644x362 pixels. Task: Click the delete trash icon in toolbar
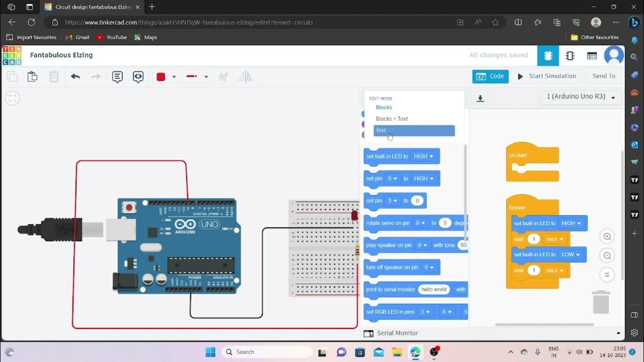tap(54, 76)
